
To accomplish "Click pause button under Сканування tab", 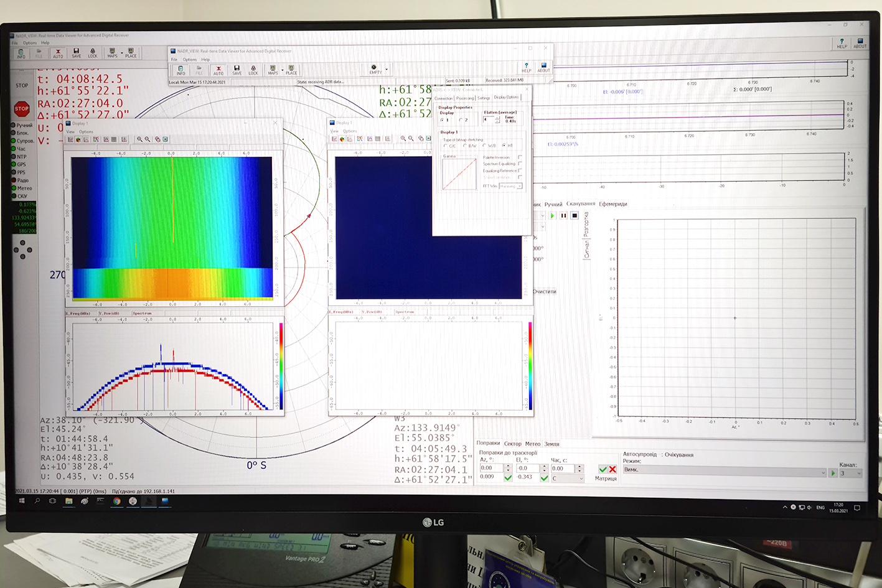I will 563,215.
